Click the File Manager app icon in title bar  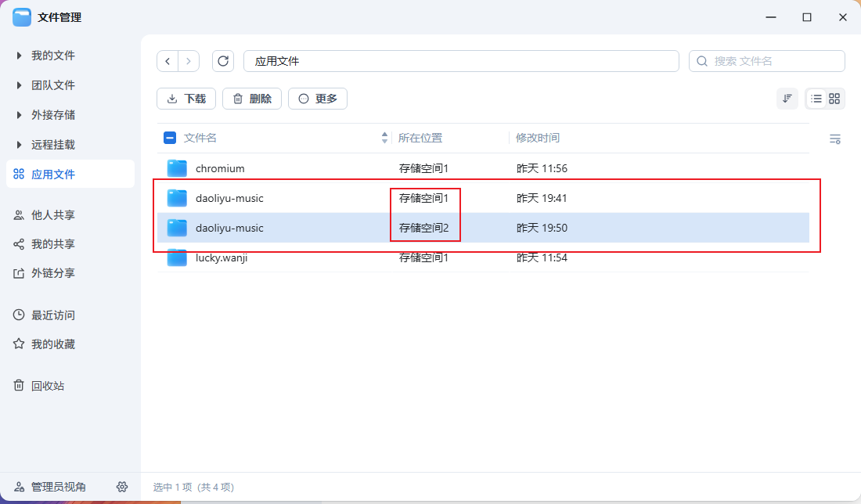pos(22,17)
